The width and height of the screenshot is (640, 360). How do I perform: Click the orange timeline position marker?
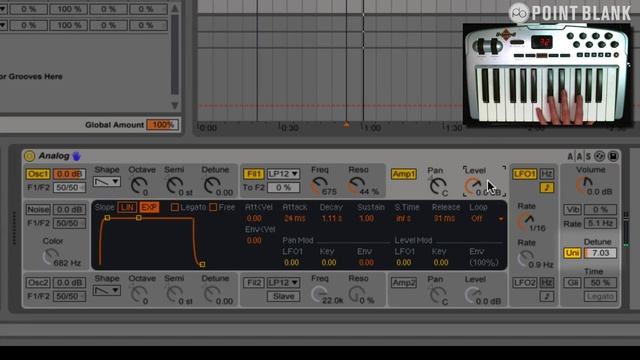point(346,124)
